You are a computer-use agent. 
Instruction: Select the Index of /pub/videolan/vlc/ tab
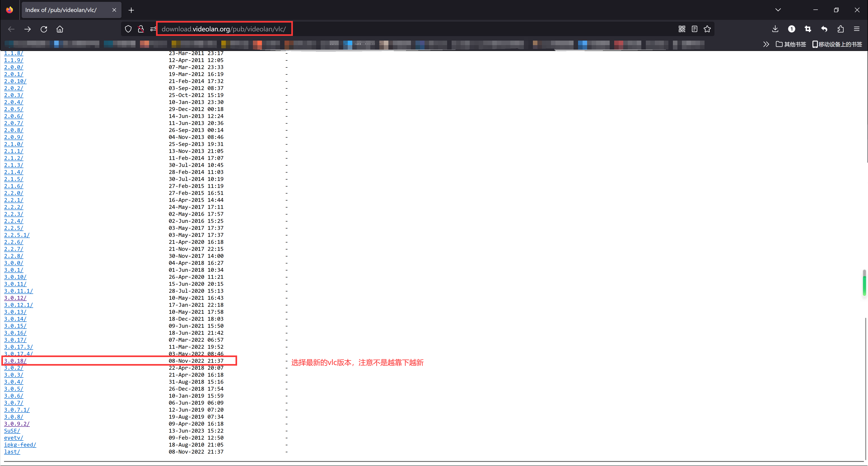click(61, 10)
